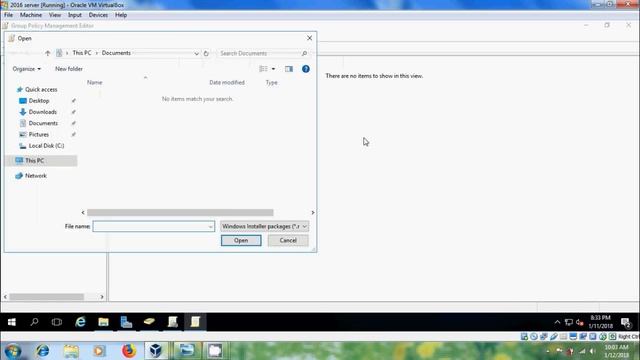The image size is (640, 360).
Task: Open guest clock showing 8:33 PM
Action: (600, 322)
